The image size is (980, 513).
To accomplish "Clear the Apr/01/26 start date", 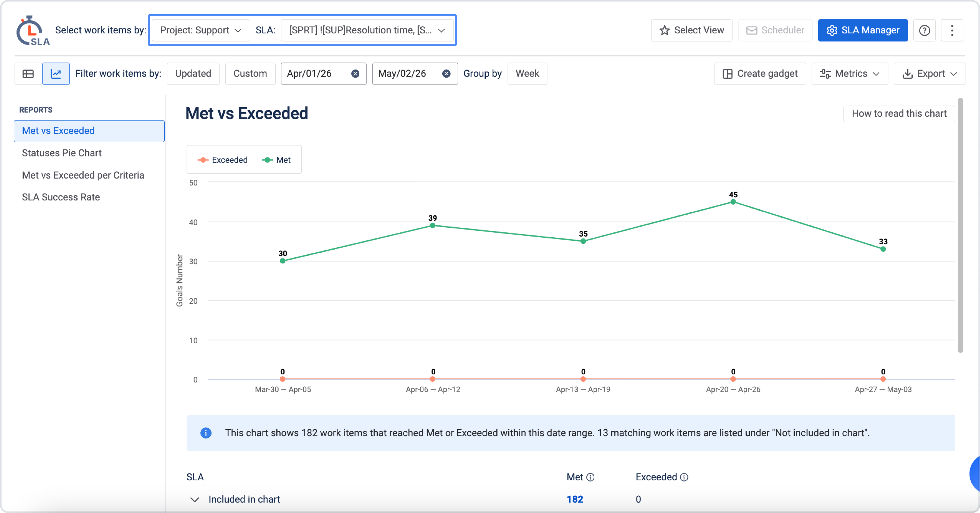I will click(x=355, y=74).
